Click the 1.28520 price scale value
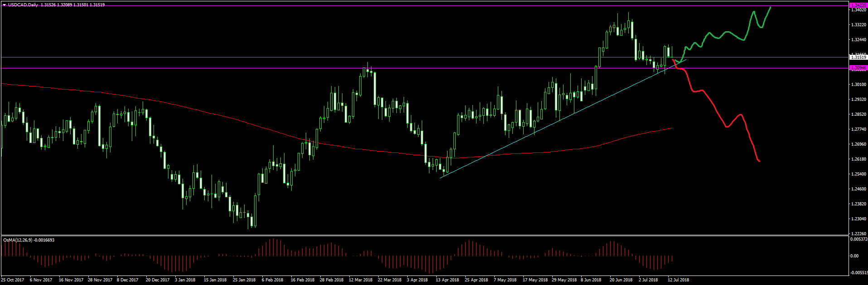The width and height of the screenshot is (868, 285). pyautogui.click(x=858, y=114)
